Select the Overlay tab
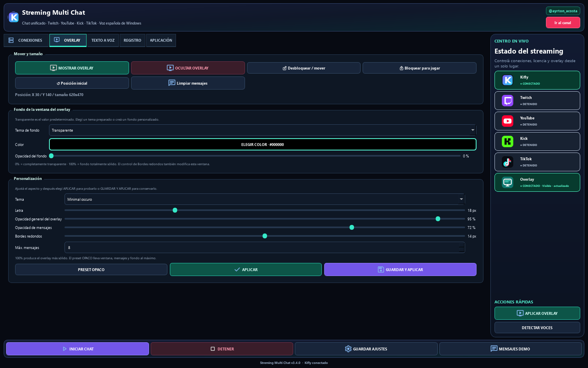Image resolution: width=588 pixels, height=368 pixels. (x=68, y=40)
